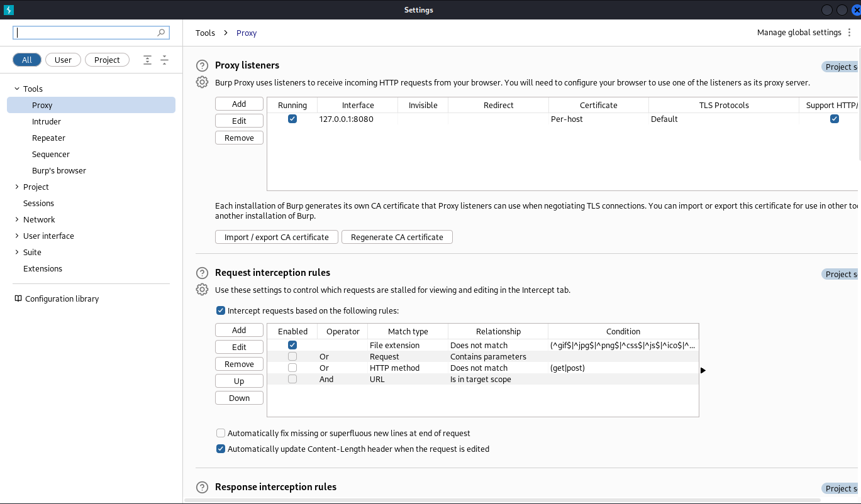Open the Manage global settings kebab menu
Viewport: 861px width, 504px height.
pyautogui.click(x=850, y=33)
